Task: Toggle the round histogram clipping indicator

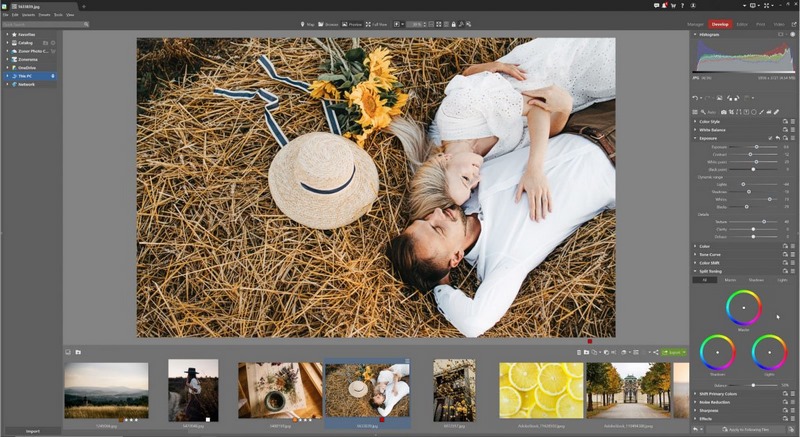Action: coord(792,34)
